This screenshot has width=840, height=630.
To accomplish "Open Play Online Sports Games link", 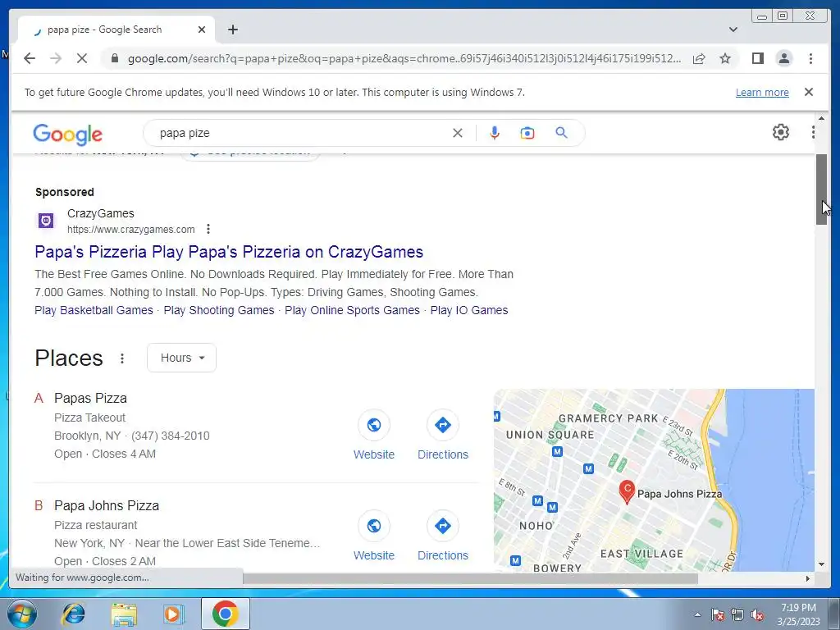I will pos(352,310).
